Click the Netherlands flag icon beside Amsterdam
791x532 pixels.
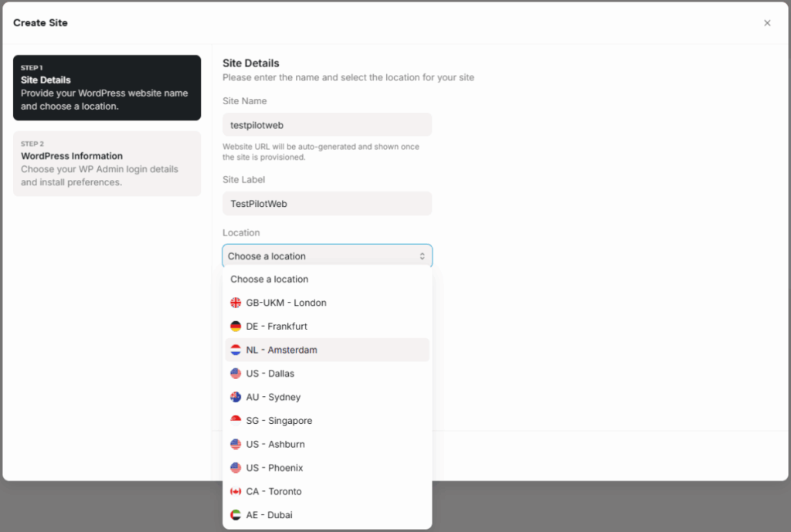point(236,350)
